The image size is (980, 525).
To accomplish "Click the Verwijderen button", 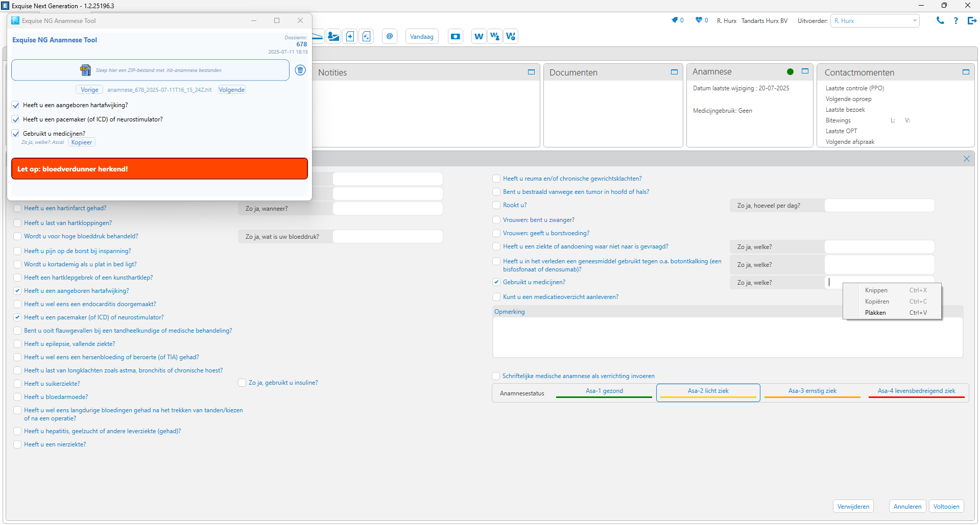I will click(x=853, y=507).
